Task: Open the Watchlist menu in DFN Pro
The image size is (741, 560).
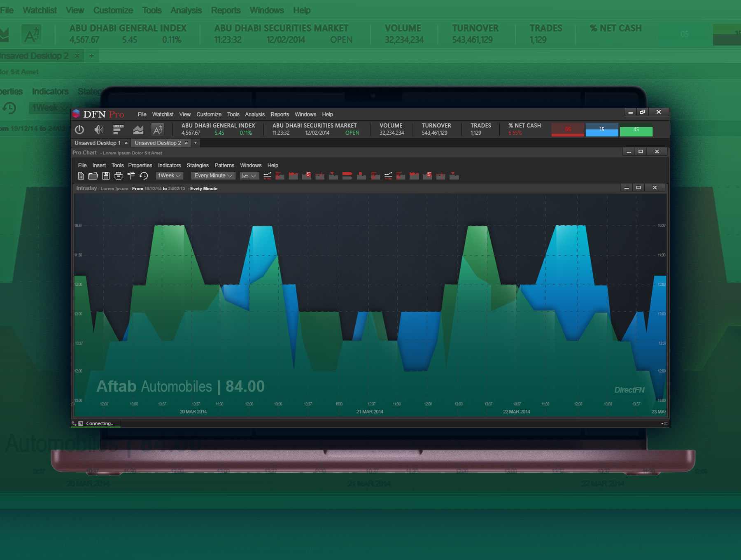Action: pyautogui.click(x=163, y=114)
